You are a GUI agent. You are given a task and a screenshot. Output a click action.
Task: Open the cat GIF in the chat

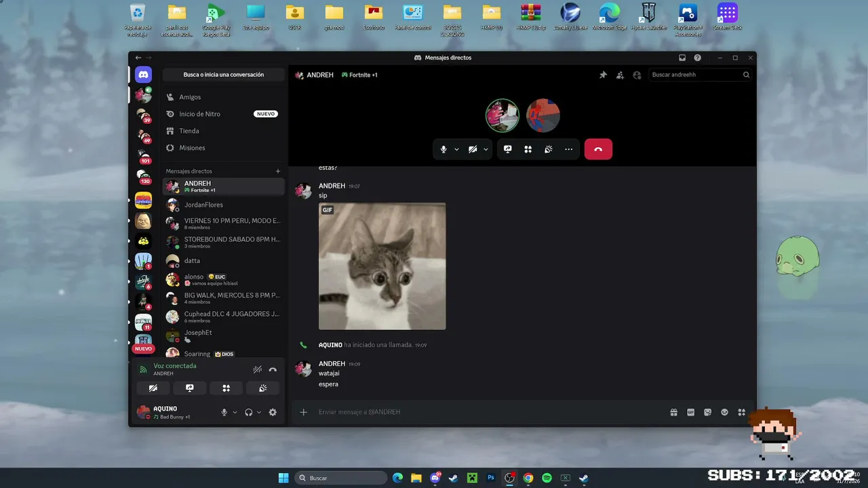382,266
